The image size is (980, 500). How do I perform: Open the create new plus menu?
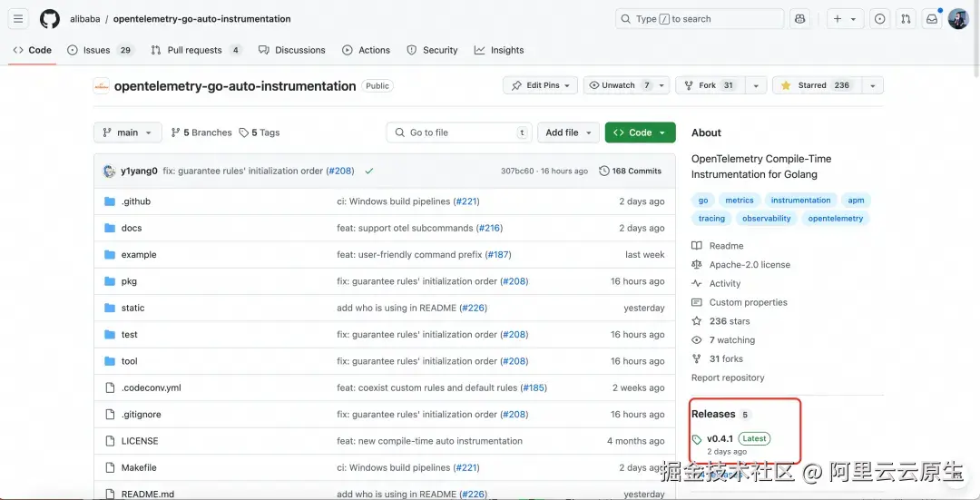point(845,19)
